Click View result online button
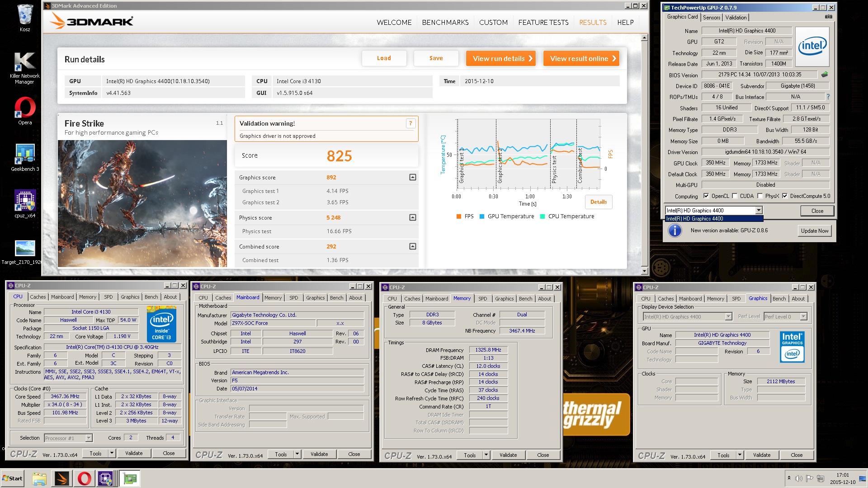868x488 pixels. coord(581,59)
